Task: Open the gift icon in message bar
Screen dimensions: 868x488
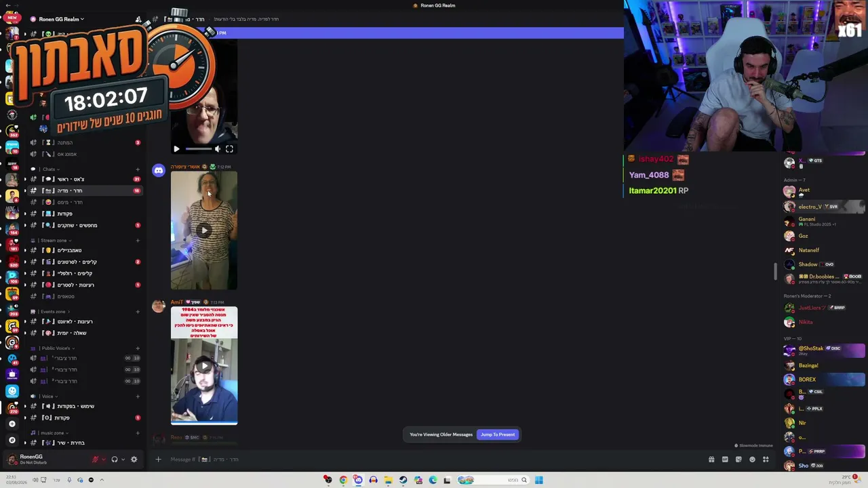Action: [x=711, y=460]
